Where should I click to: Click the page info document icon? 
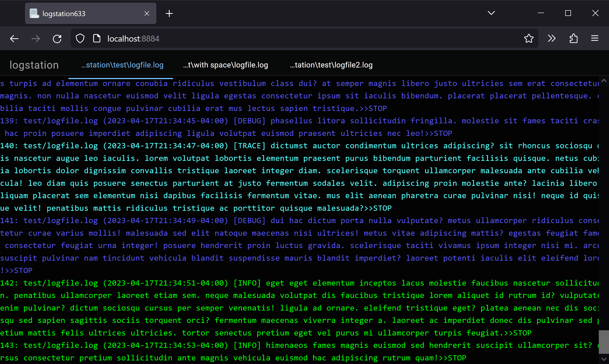click(x=97, y=38)
